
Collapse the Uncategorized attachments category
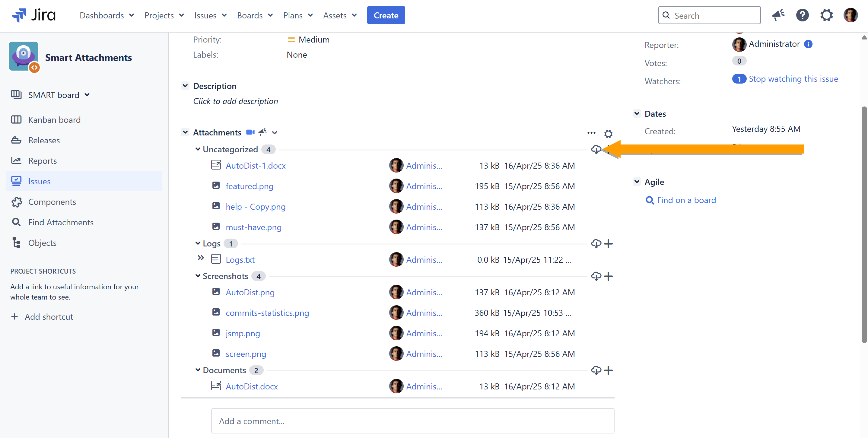click(198, 149)
